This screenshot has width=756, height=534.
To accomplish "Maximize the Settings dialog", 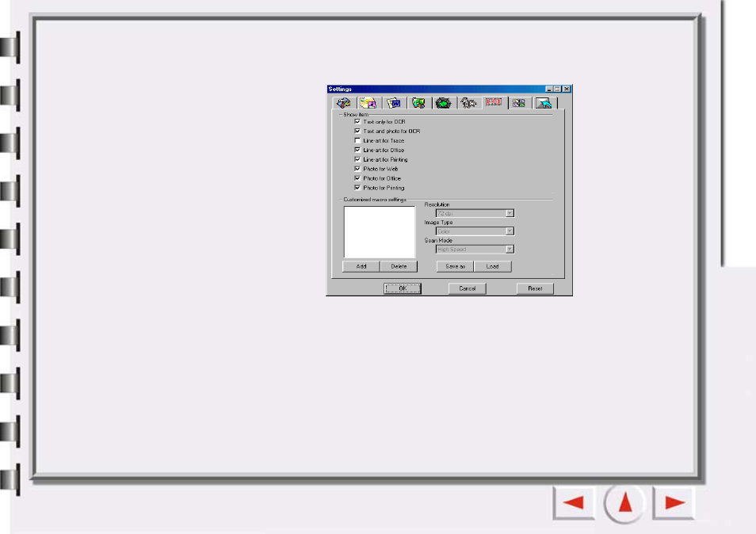I will pos(557,90).
